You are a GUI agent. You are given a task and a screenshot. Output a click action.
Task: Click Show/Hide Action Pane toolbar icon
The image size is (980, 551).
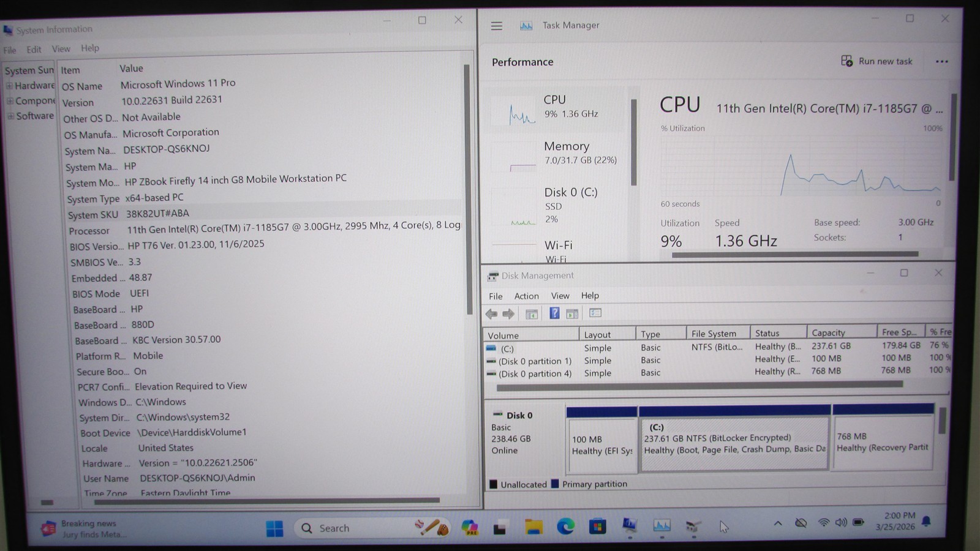(572, 314)
